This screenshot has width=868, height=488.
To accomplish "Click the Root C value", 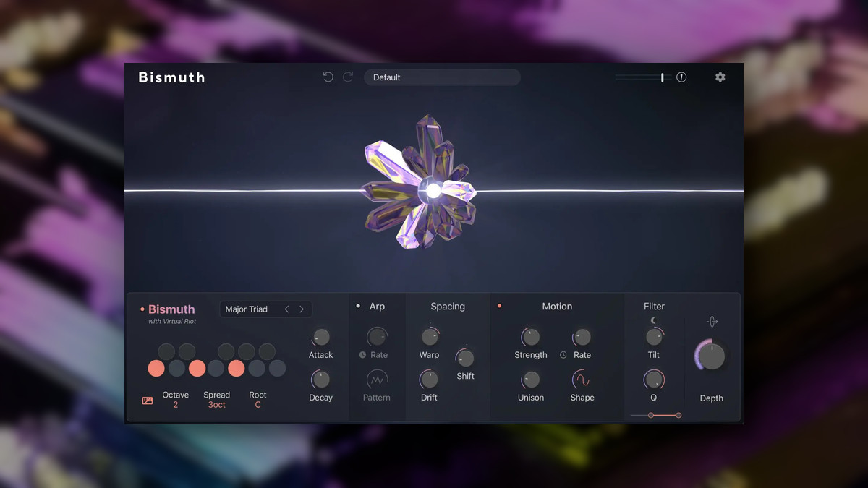I will pyautogui.click(x=258, y=405).
